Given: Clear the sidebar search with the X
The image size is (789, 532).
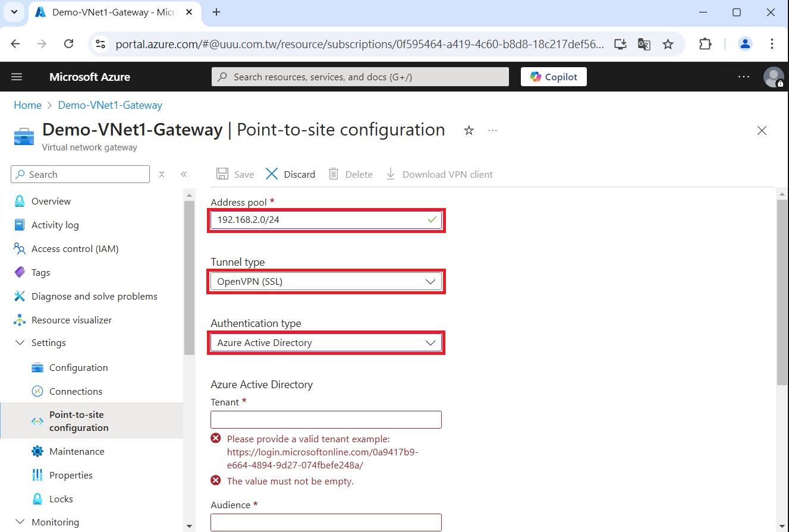Looking at the screenshot, I should tap(162, 174).
